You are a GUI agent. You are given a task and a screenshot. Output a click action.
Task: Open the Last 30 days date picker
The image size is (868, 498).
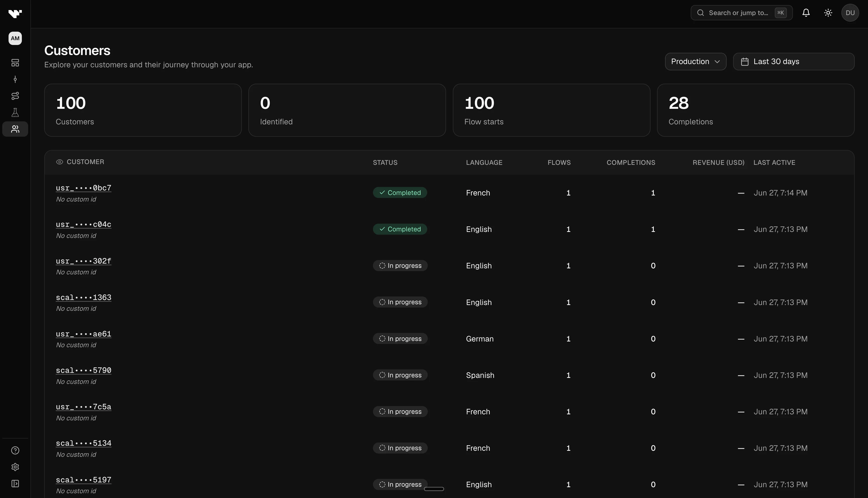point(793,62)
